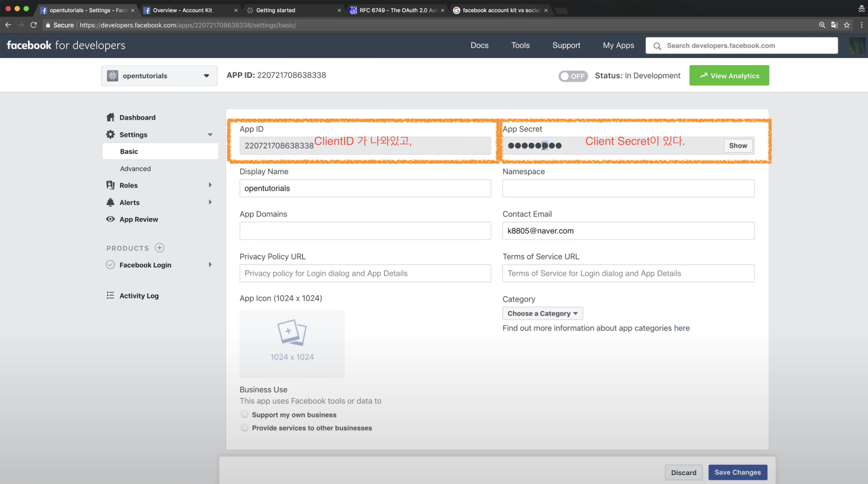Toggle the app status OFF switch

[x=573, y=76]
